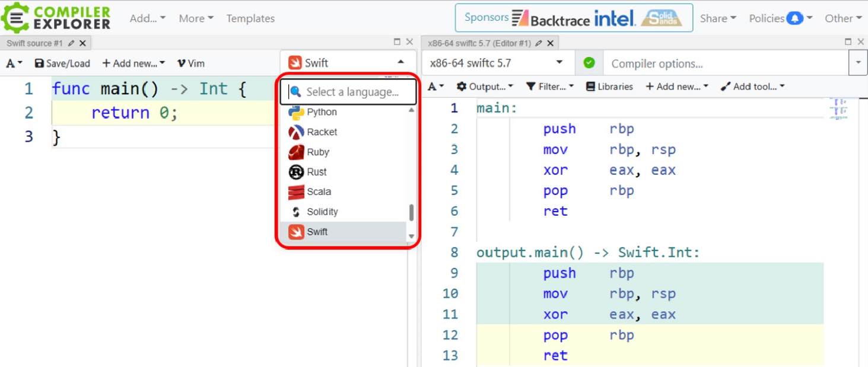Focus the Compiler options input field
The width and height of the screenshot is (868, 367).
tap(725, 63)
